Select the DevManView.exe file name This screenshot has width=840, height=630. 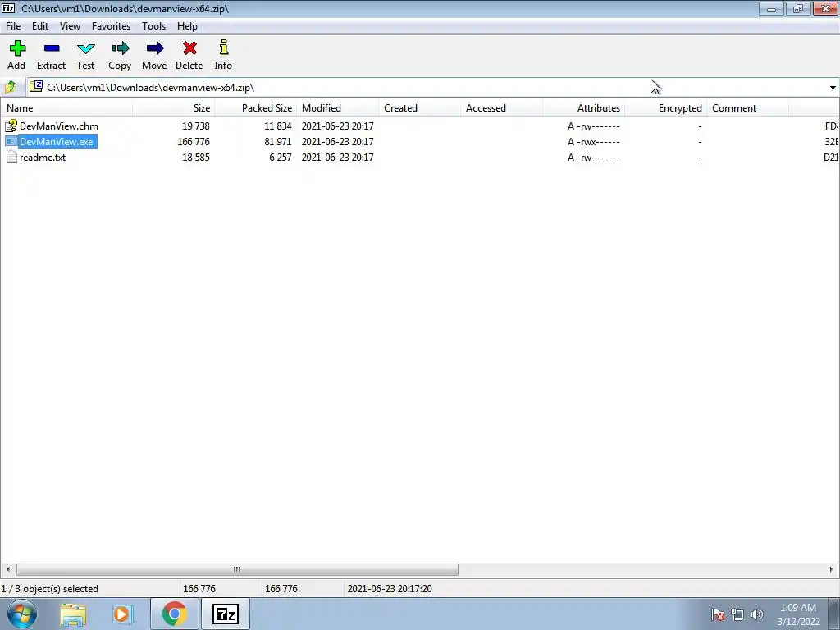point(57,141)
